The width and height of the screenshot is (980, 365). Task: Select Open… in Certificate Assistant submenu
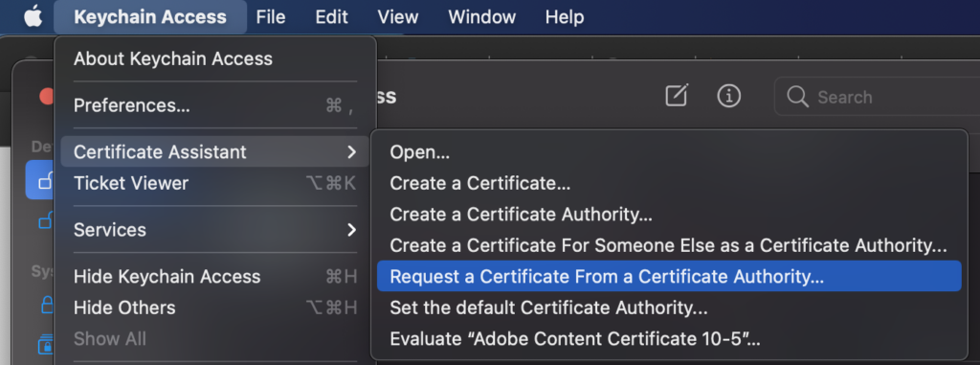[669, 152]
